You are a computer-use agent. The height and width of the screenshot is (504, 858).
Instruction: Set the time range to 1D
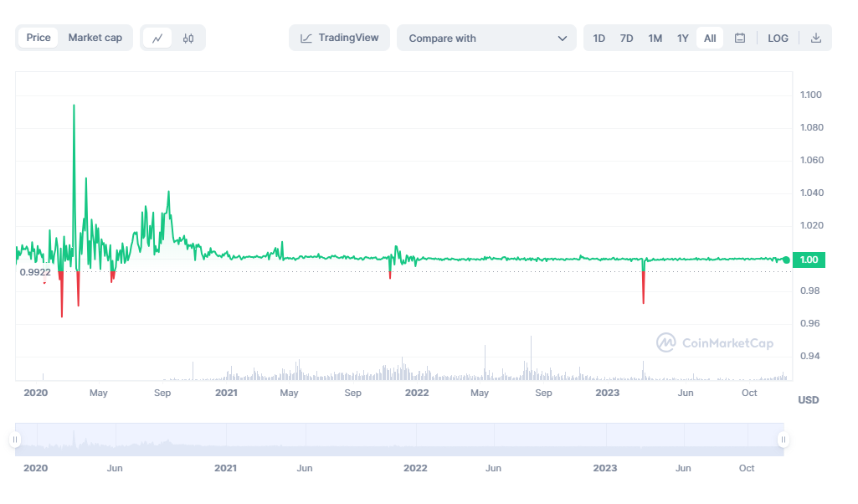pos(599,38)
